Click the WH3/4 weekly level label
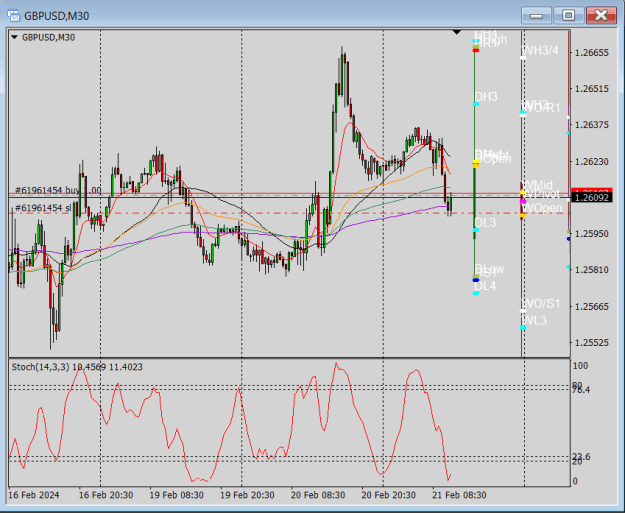Viewport: 625px width, 513px height. (x=540, y=51)
